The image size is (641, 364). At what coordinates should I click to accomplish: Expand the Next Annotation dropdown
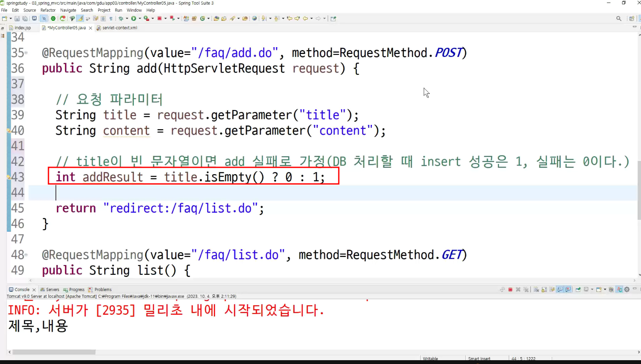pos(270,18)
